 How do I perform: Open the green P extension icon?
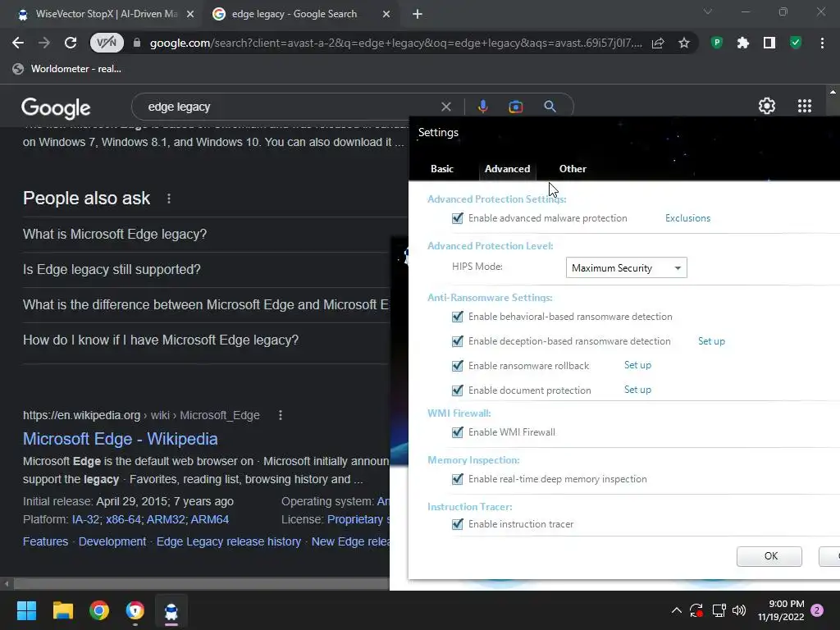click(x=716, y=43)
